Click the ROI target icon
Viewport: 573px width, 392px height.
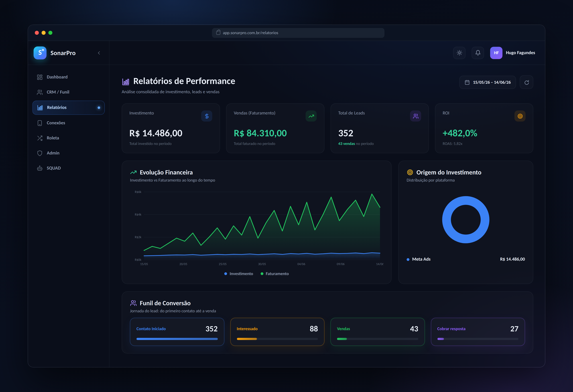[x=520, y=116]
